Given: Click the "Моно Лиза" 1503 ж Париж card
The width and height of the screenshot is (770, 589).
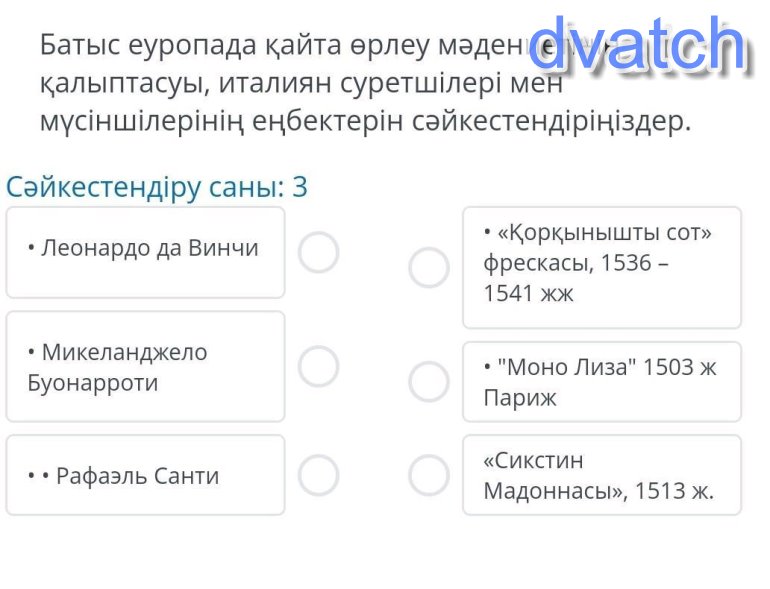Looking at the screenshot, I should point(602,382).
